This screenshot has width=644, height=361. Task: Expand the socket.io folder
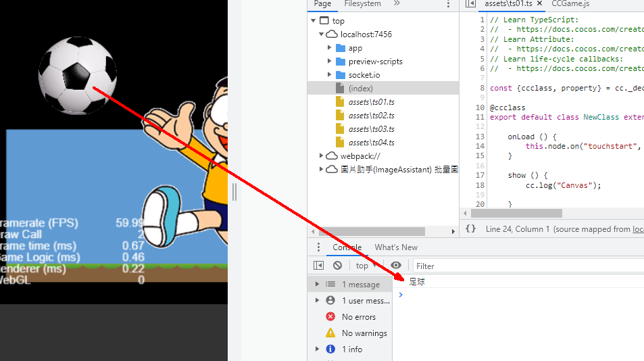329,75
